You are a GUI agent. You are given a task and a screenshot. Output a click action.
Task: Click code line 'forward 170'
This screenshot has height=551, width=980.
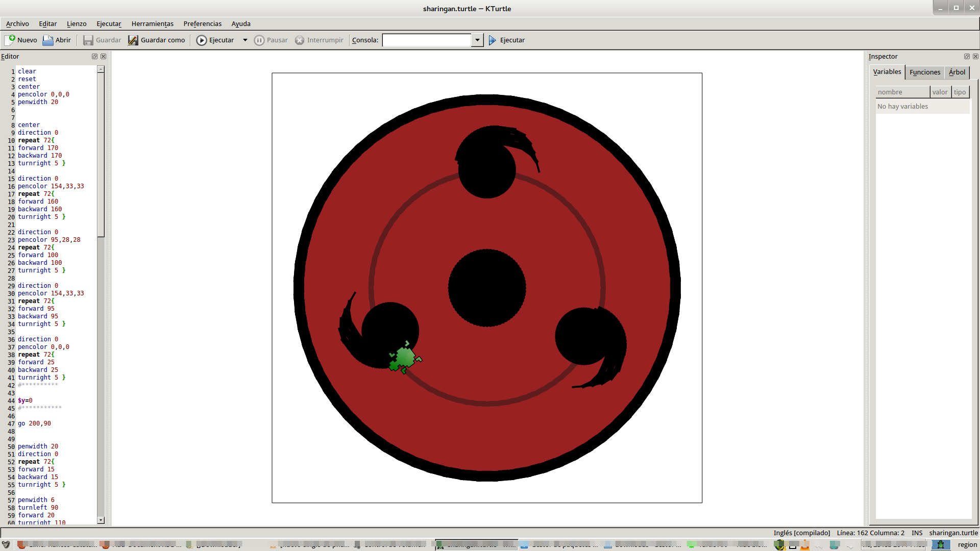[38, 148]
